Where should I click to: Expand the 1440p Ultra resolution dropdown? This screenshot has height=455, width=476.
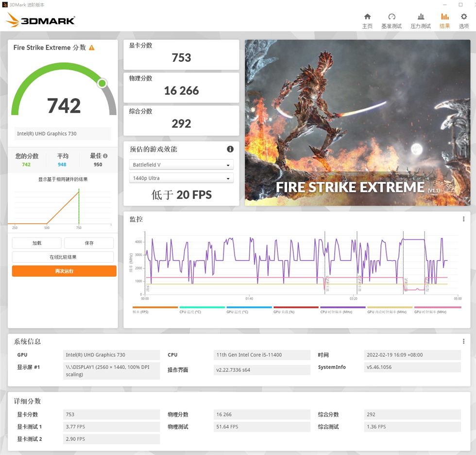point(181,178)
